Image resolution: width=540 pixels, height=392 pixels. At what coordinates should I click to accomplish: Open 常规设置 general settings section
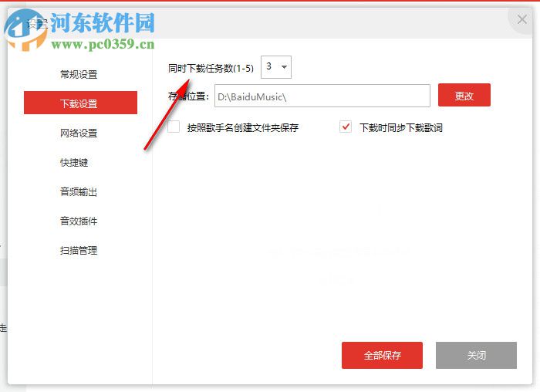[x=79, y=74]
